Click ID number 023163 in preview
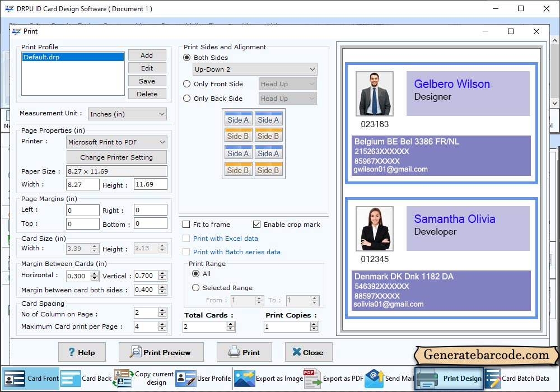The height and width of the screenshot is (392, 560). [375, 124]
